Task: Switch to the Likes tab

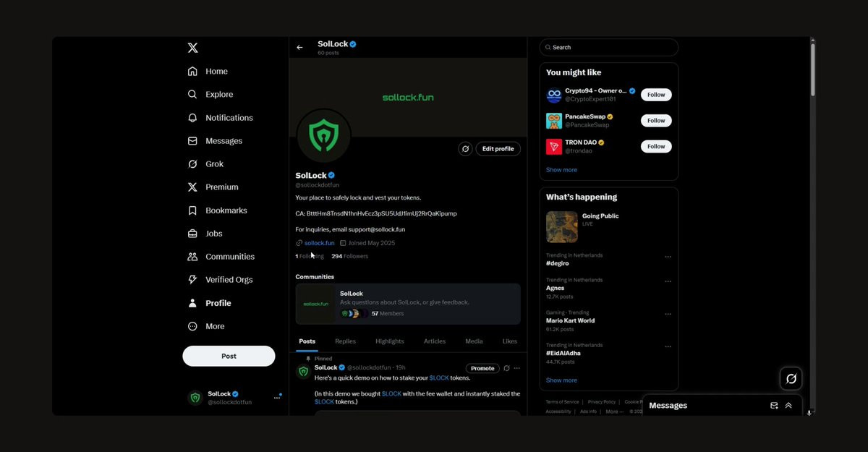Action: [x=510, y=341]
